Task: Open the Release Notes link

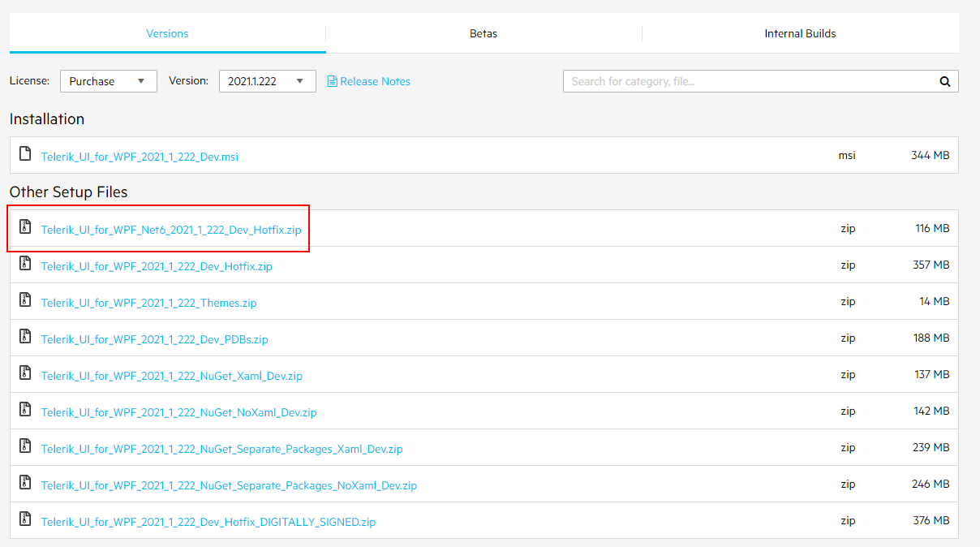Action: tap(375, 81)
